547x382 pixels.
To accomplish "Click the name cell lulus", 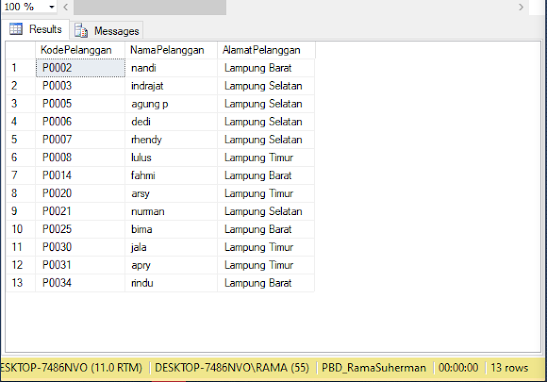I will (x=171, y=157).
